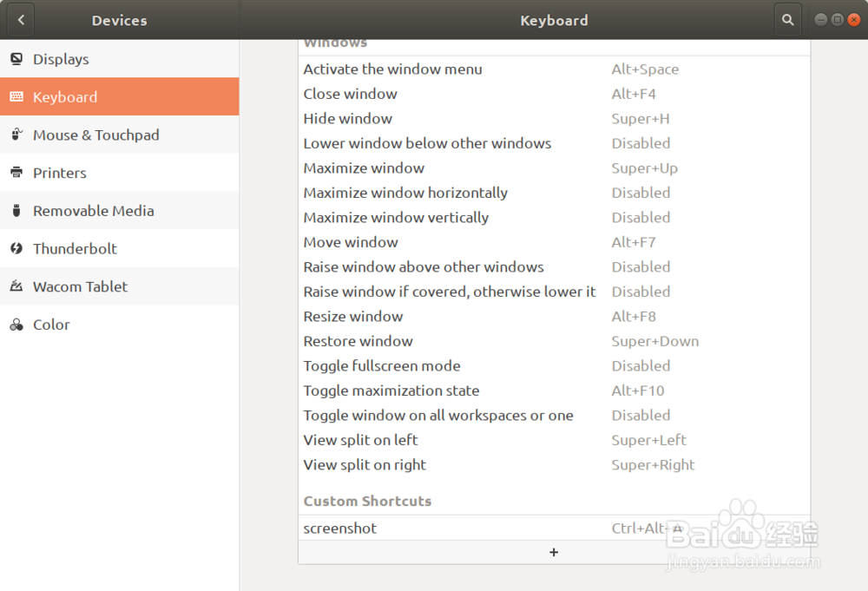Click the Alt+F10 shortcut value
This screenshot has height=591, width=868.
638,391
